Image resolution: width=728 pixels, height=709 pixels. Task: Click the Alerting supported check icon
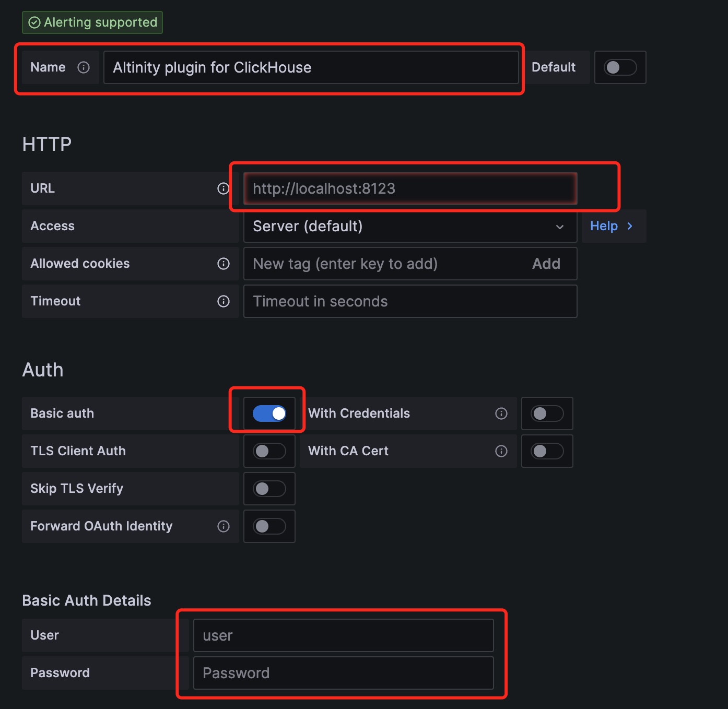(x=34, y=22)
